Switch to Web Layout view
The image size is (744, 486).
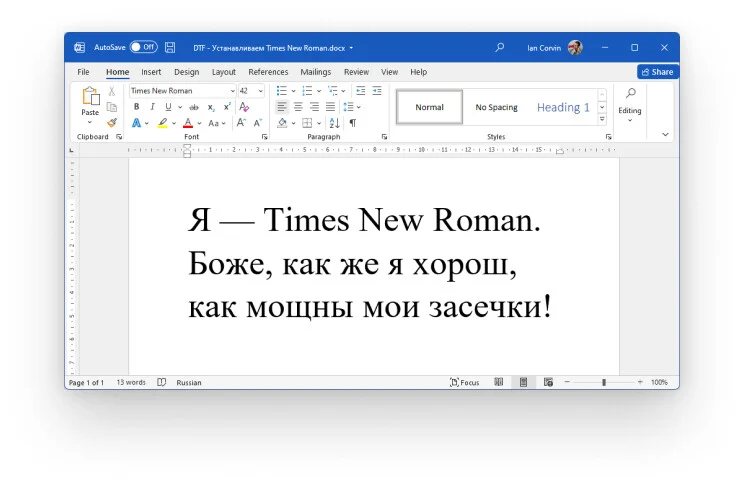coord(548,382)
